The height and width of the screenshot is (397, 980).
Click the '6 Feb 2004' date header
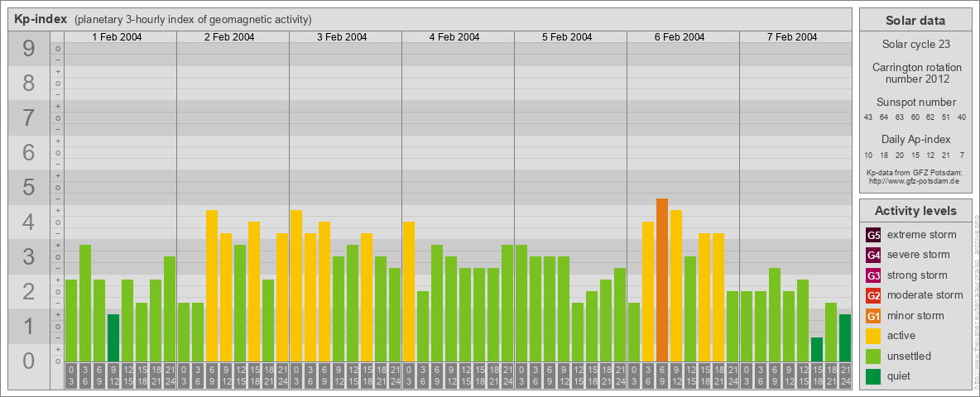click(x=680, y=37)
